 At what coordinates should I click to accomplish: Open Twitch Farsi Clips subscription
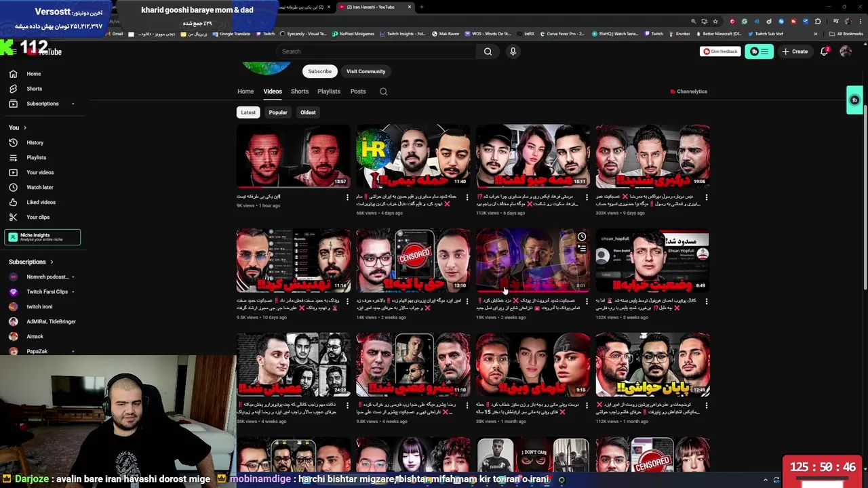pyautogui.click(x=42, y=291)
